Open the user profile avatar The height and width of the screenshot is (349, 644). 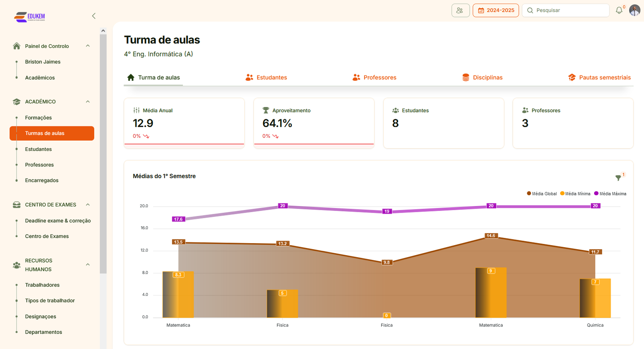tap(634, 10)
